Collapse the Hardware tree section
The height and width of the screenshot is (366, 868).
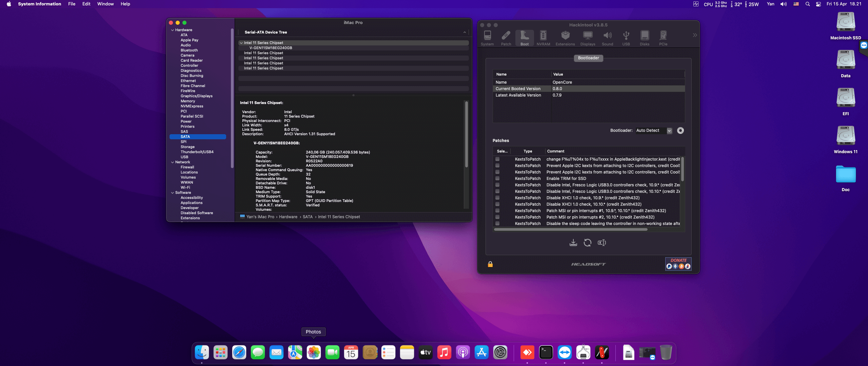point(173,30)
